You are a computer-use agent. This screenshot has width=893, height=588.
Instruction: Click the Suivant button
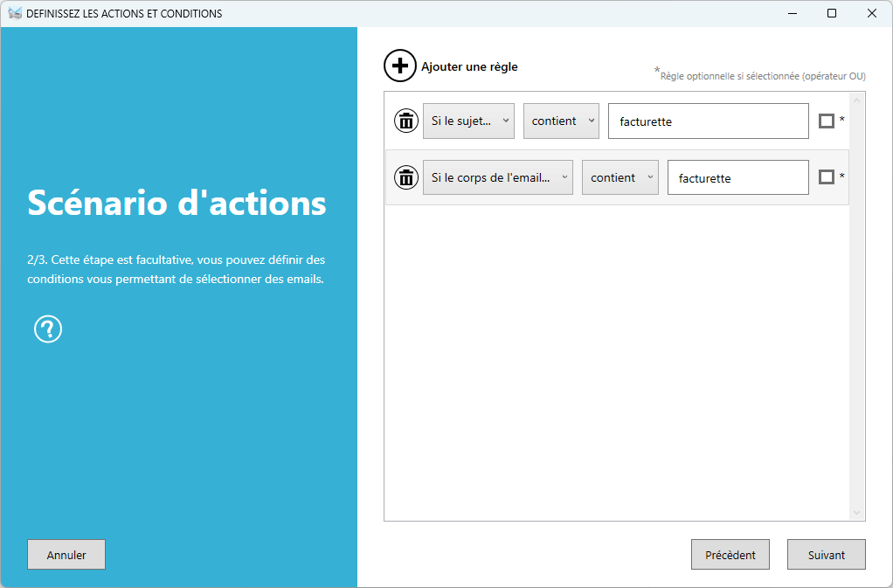[x=826, y=555]
